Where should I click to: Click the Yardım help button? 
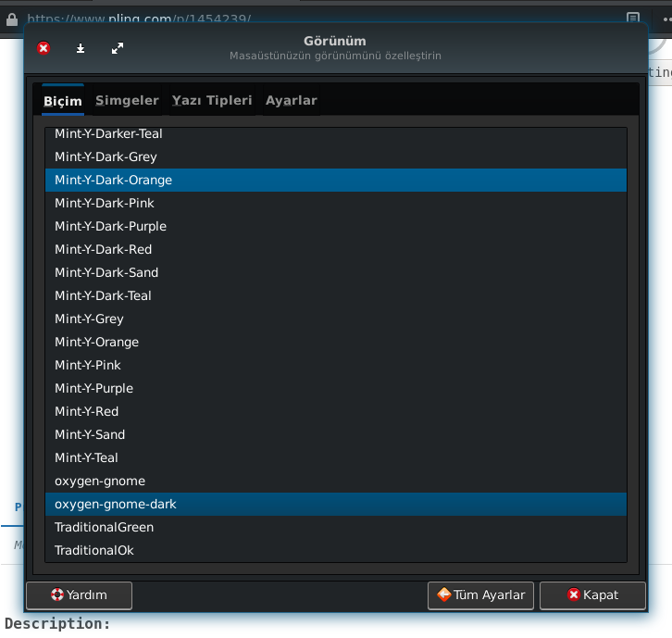point(80,595)
